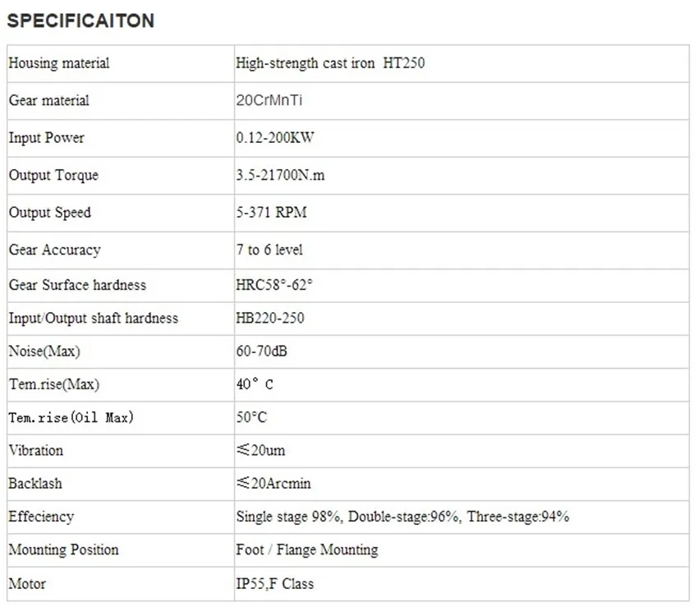Click the Output Torque label
This screenshot has width=698, height=616.
tap(53, 175)
